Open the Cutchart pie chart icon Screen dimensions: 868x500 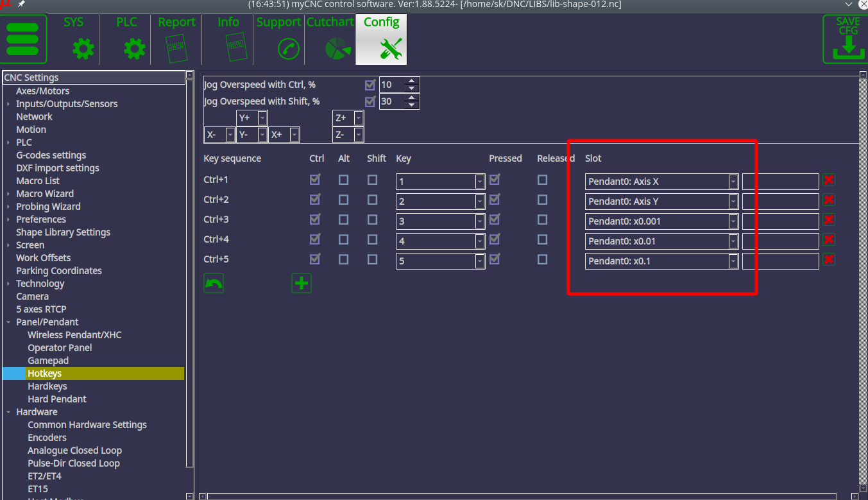(x=337, y=49)
